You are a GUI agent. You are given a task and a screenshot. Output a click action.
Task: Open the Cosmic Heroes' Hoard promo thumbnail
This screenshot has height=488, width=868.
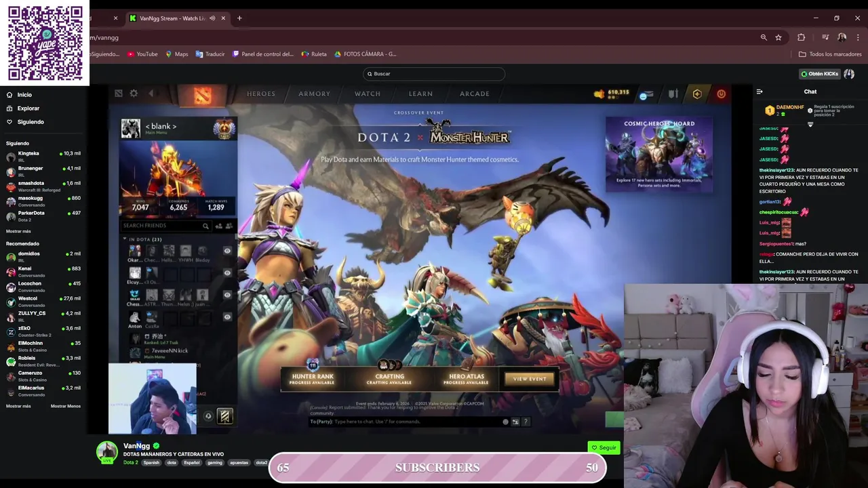point(659,154)
